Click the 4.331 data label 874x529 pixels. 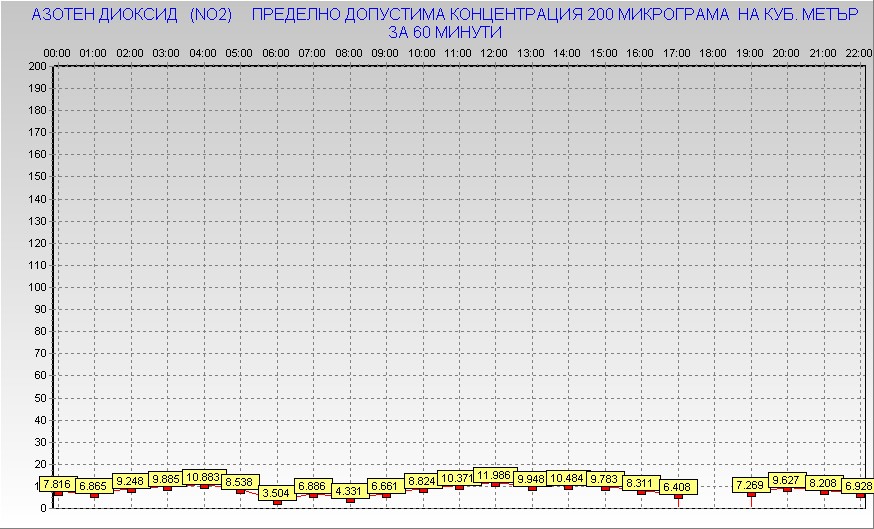348,491
